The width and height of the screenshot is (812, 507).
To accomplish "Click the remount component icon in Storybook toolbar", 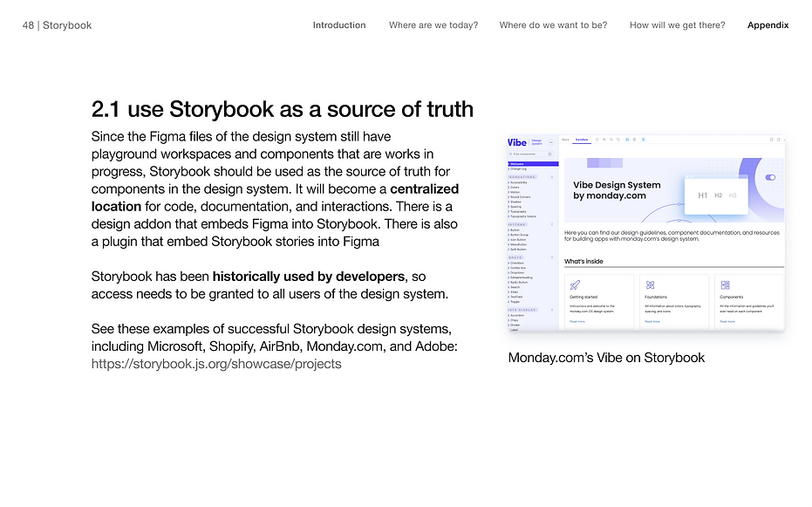I will pyautogui.click(x=597, y=140).
